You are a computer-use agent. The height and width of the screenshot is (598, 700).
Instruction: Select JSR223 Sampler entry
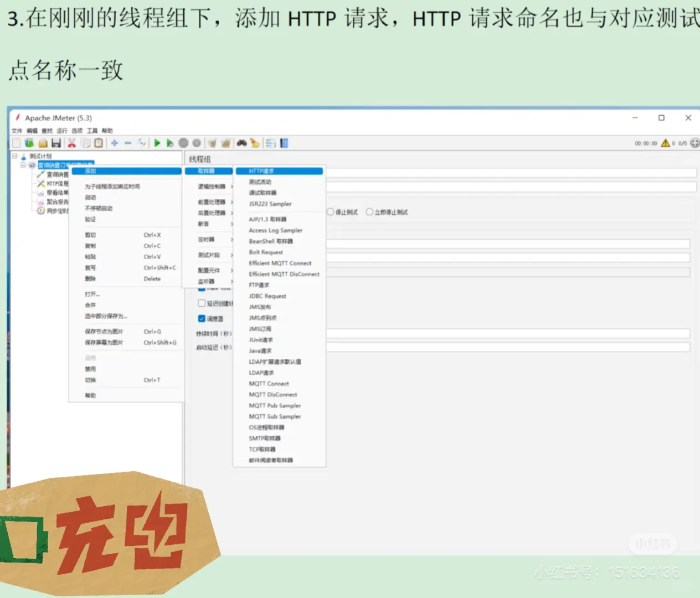(x=270, y=204)
